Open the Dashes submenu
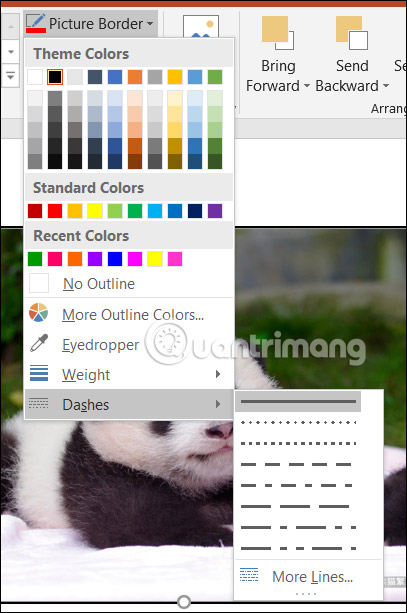The height and width of the screenshot is (613, 407). tap(129, 405)
